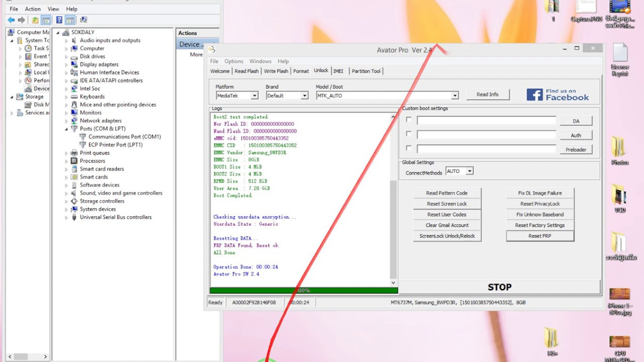Click the Fix DL Image Failure button
This screenshot has height=362, width=644.
[x=540, y=193]
